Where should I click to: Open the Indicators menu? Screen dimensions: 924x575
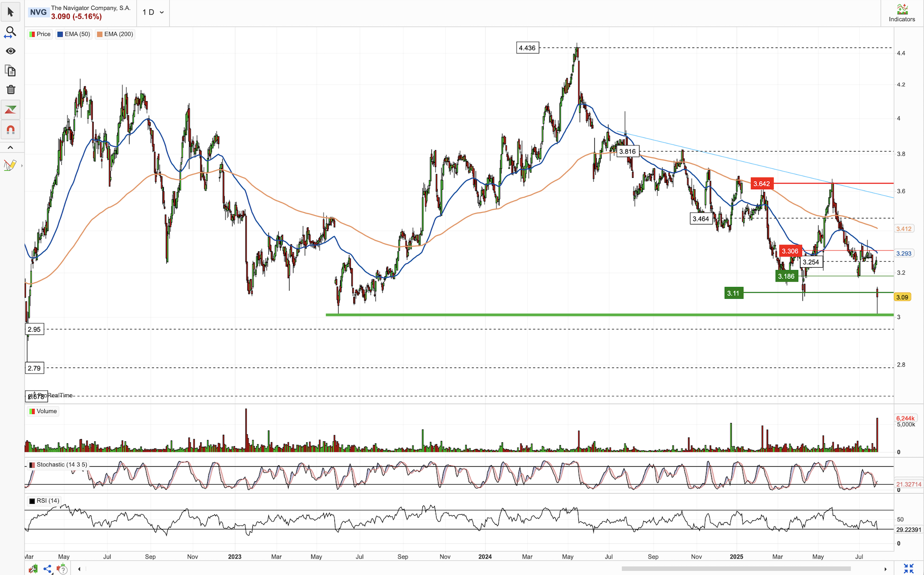coord(901,13)
